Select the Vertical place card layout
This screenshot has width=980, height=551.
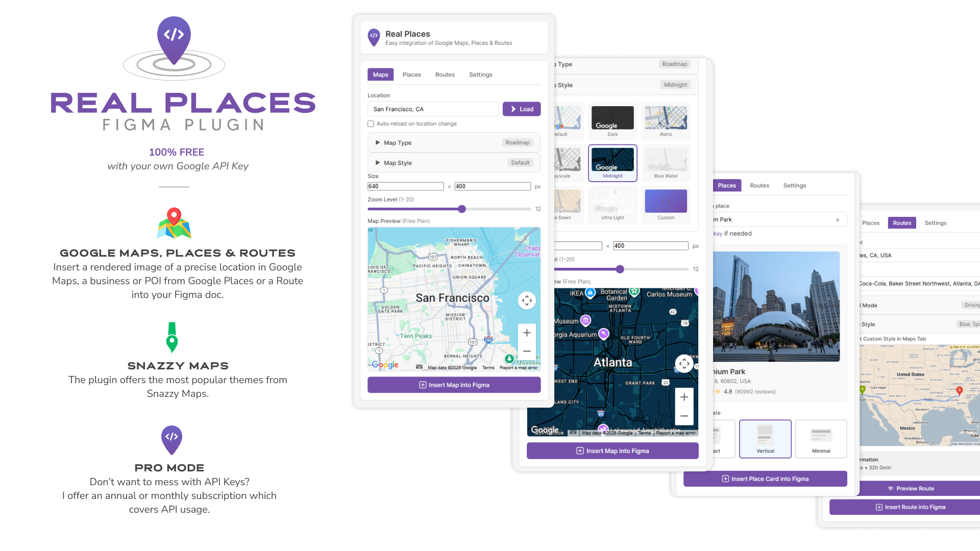point(765,439)
